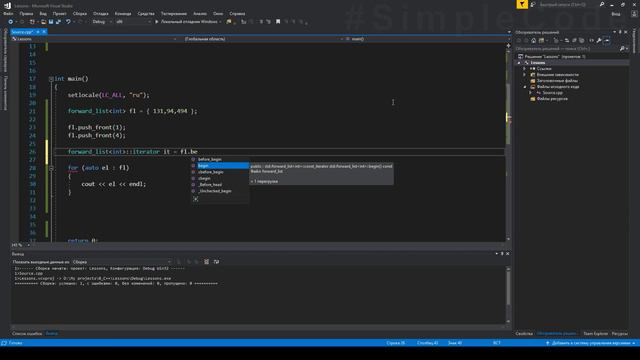Toggle the bookmark icon in the toolbar
The image size is (640, 360).
[x=278, y=22]
